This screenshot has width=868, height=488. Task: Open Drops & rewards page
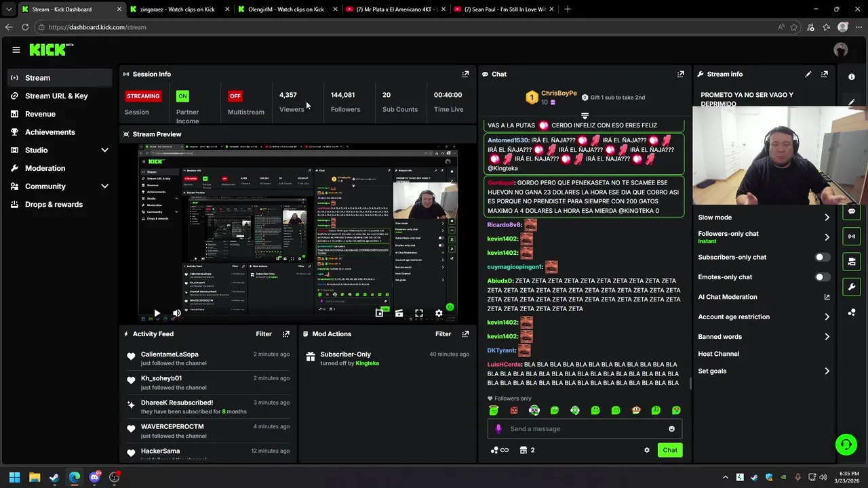[x=60, y=205]
